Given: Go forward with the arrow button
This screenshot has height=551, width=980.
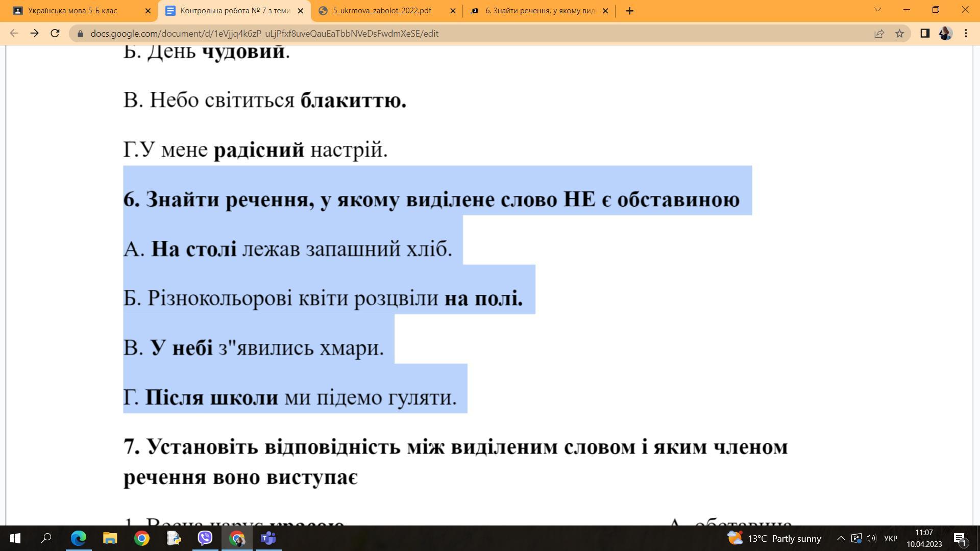Looking at the screenshot, I should point(34,34).
